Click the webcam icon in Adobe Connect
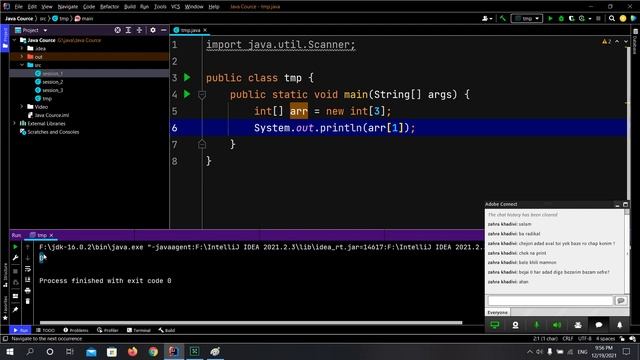The width and height of the screenshot is (640, 360). coord(516,325)
